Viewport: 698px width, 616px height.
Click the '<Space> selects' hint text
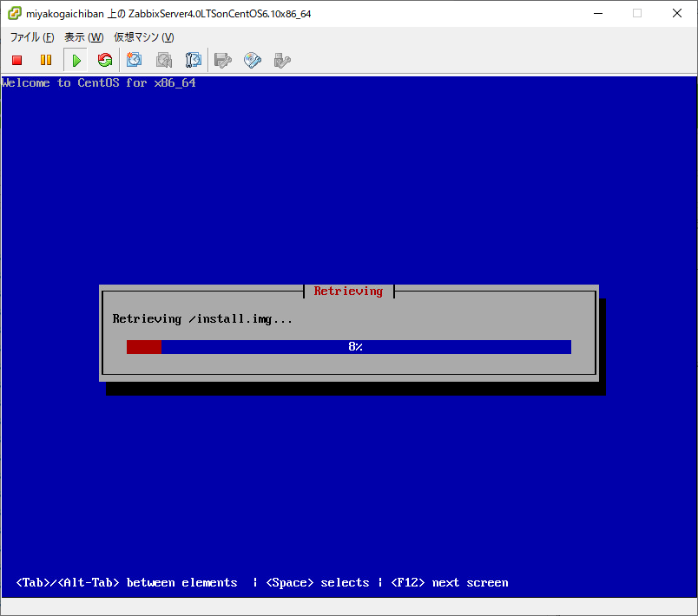pos(318,583)
